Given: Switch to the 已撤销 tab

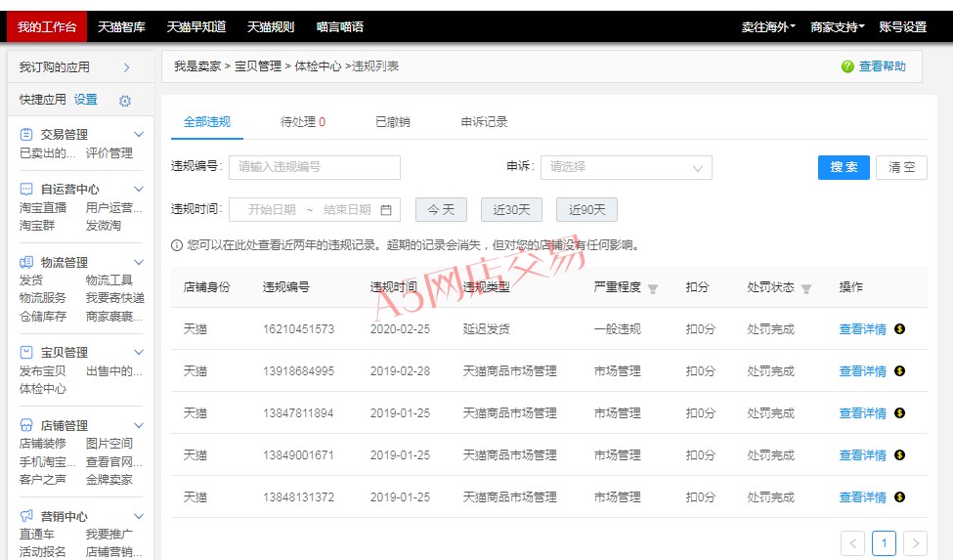Looking at the screenshot, I should point(393,122).
